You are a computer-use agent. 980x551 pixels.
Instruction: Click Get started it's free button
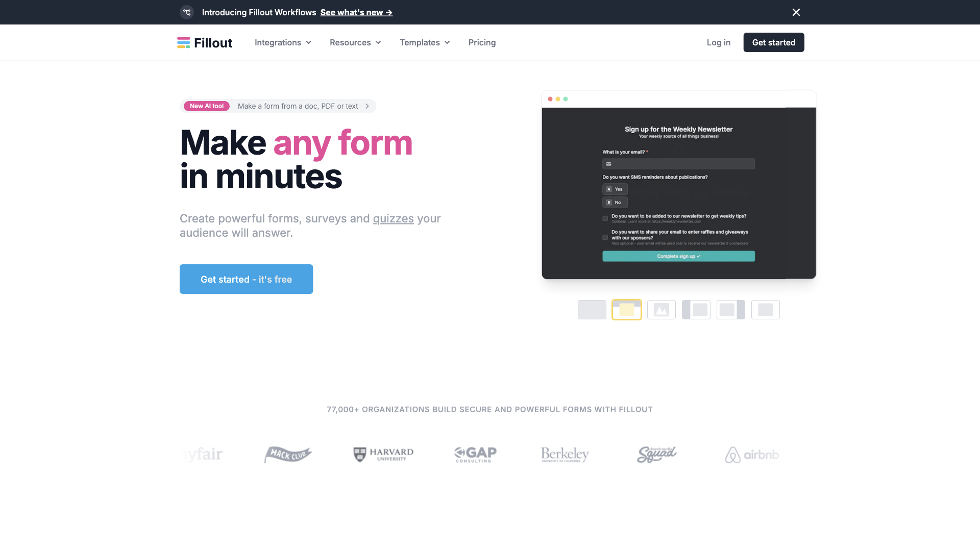(246, 279)
